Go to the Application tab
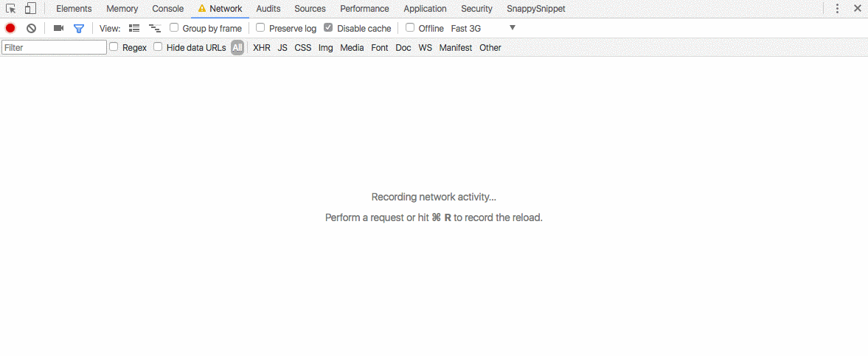The image size is (868, 356). click(425, 9)
